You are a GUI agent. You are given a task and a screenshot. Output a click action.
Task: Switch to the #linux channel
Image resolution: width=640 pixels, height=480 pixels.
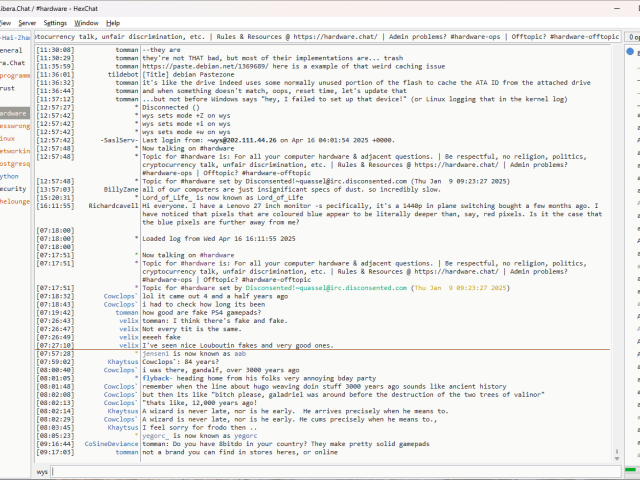(10, 138)
